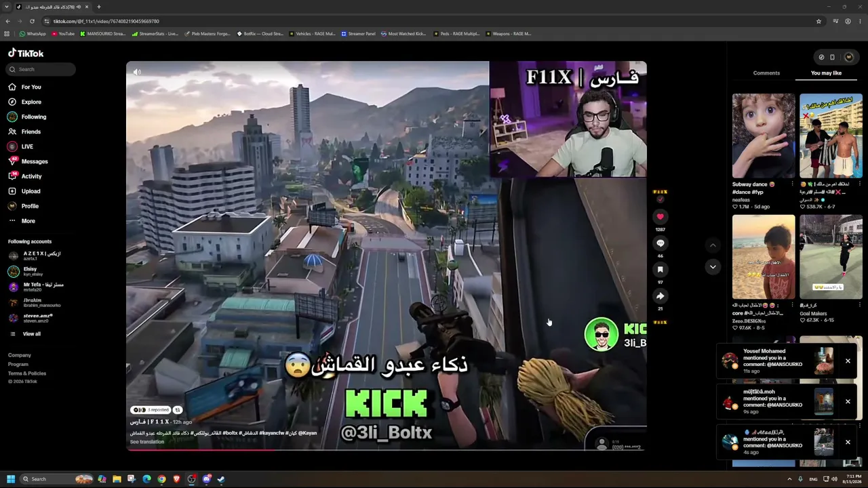Open the More menu in sidebar
This screenshot has width=868, height=488.
22,221
